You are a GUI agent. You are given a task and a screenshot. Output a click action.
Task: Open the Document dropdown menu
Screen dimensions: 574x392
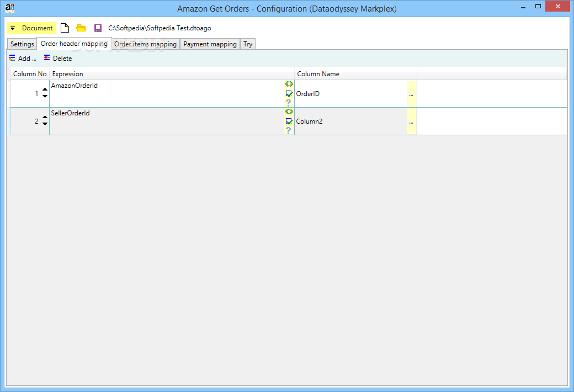tap(31, 28)
